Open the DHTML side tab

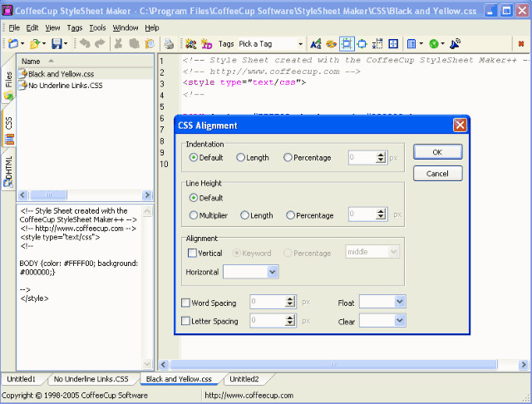click(x=8, y=170)
